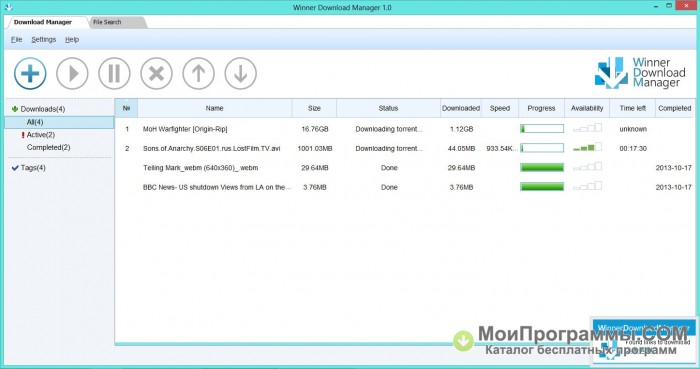Click the unknown time left cell
This screenshot has width=700, height=369.
633,129
